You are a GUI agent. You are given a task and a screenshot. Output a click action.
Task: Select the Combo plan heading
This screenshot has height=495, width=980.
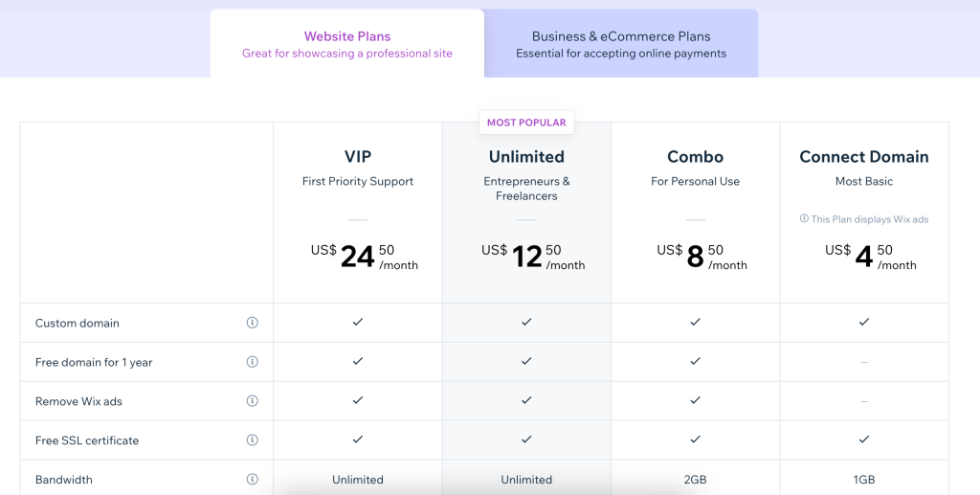pyautogui.click(x=696, y=157)
